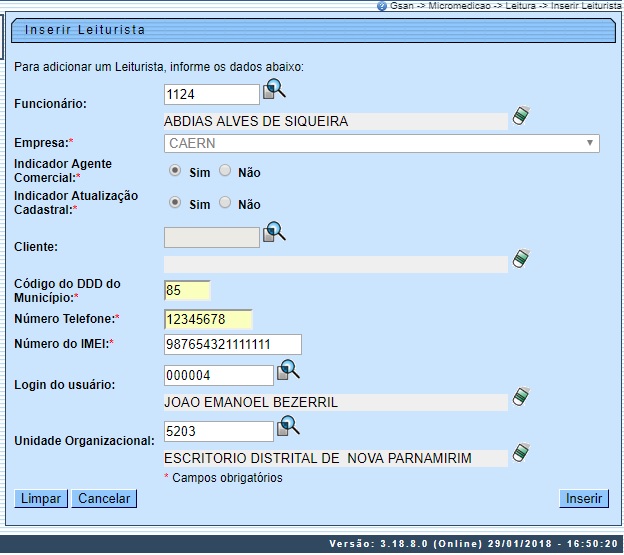Click the Limpar button
Image resolution: width=624 pixels, height=555 pixels.
41,499
